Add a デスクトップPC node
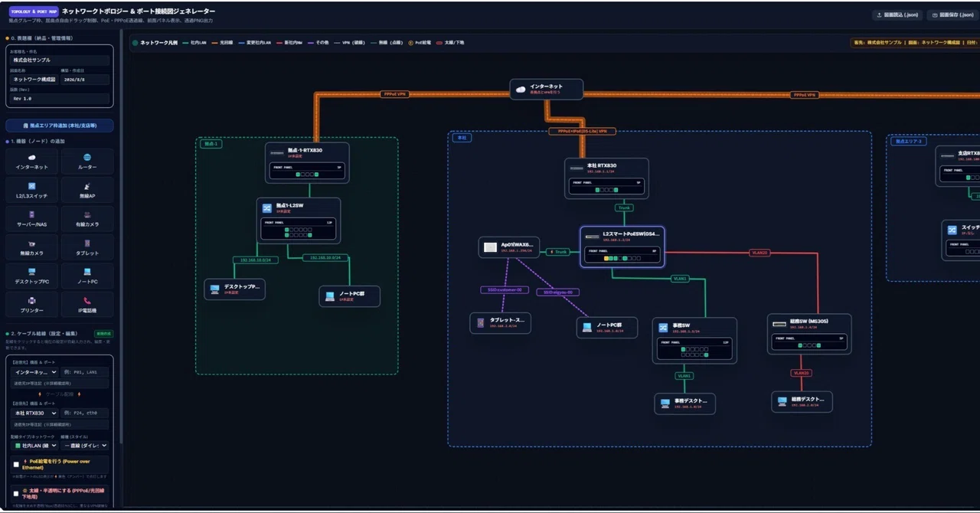Image resolution: width=980 pixels, height=513 pixels. [32, 276]
